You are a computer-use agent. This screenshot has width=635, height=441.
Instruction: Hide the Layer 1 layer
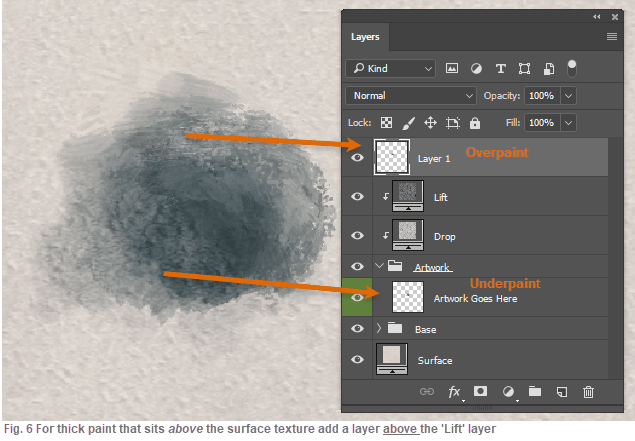point(357,157)
